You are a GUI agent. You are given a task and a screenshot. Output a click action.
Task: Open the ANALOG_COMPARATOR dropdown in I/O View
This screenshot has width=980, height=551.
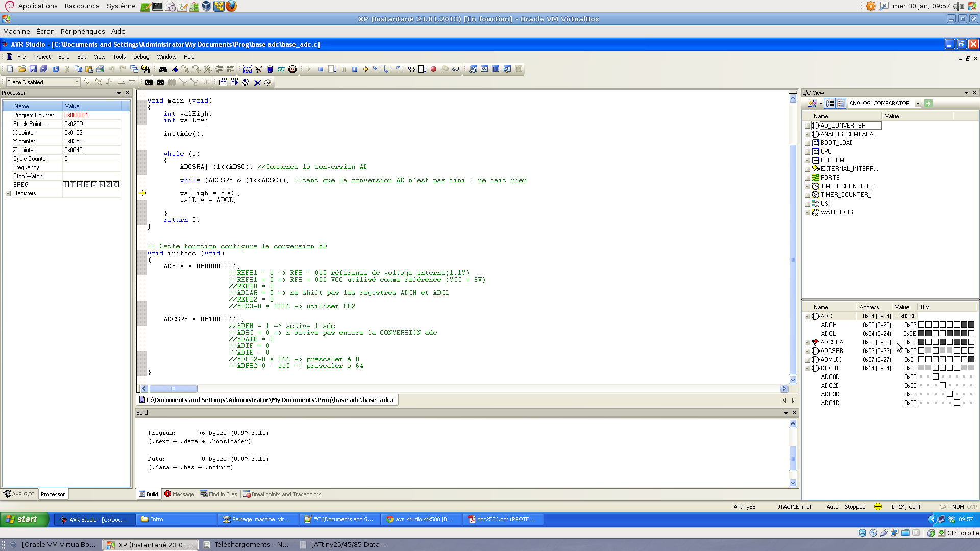point(918,103)
